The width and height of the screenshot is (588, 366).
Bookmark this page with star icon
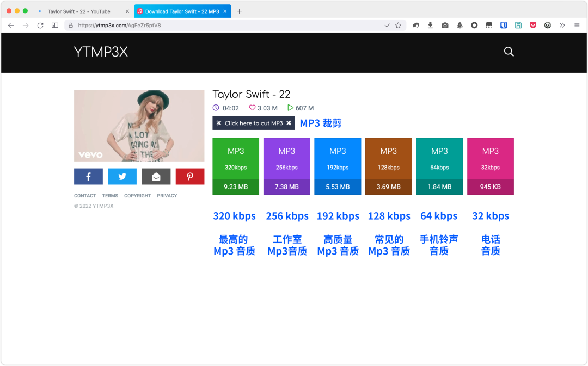tap(398, 26)
